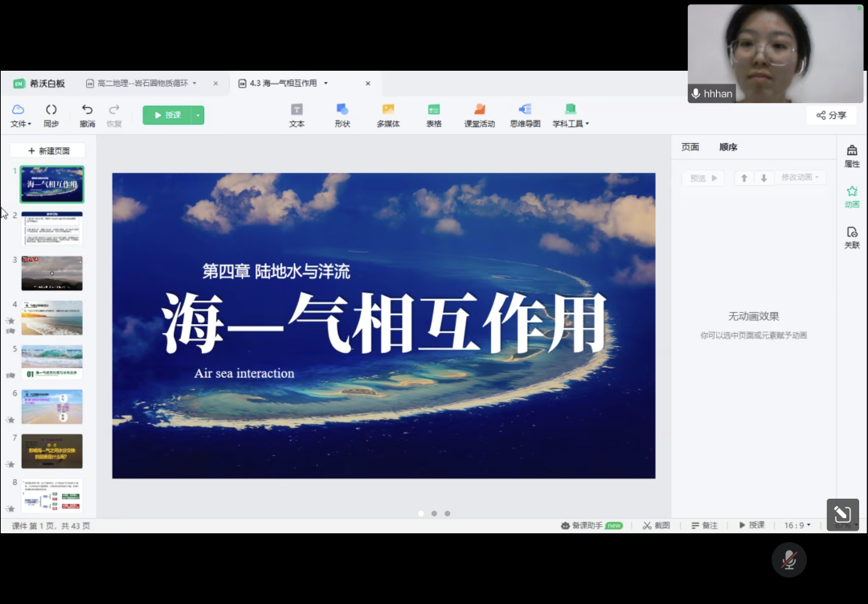Viewport: 868px width, 604px height.
Task: Adjust zoom using the 67% control
Action: [844, 525]
